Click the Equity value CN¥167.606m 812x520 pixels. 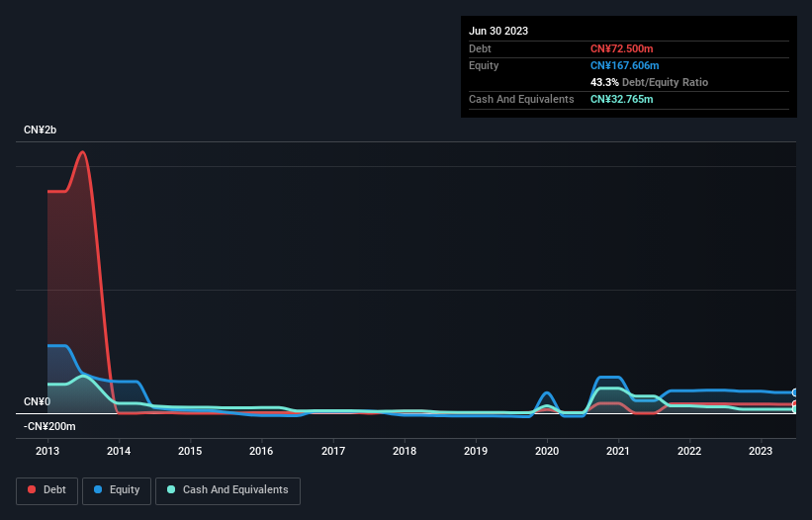click(624, 65)
